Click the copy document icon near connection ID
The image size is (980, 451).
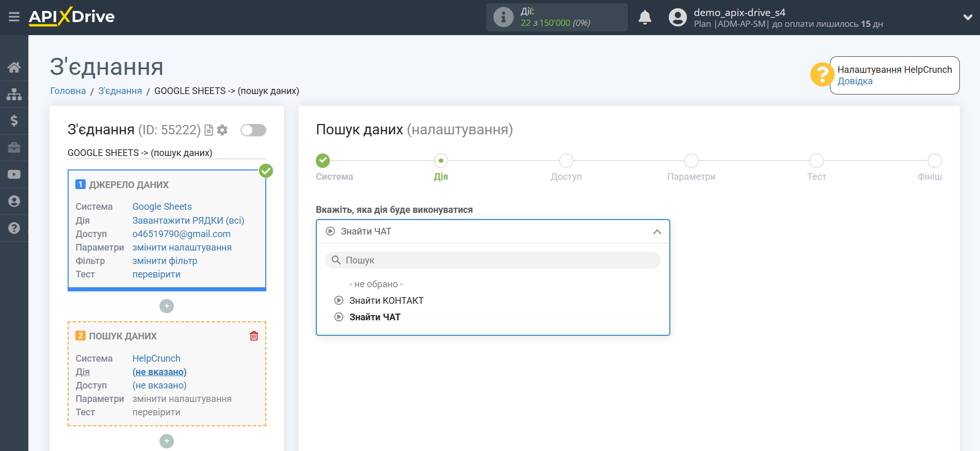coord(208,130)
